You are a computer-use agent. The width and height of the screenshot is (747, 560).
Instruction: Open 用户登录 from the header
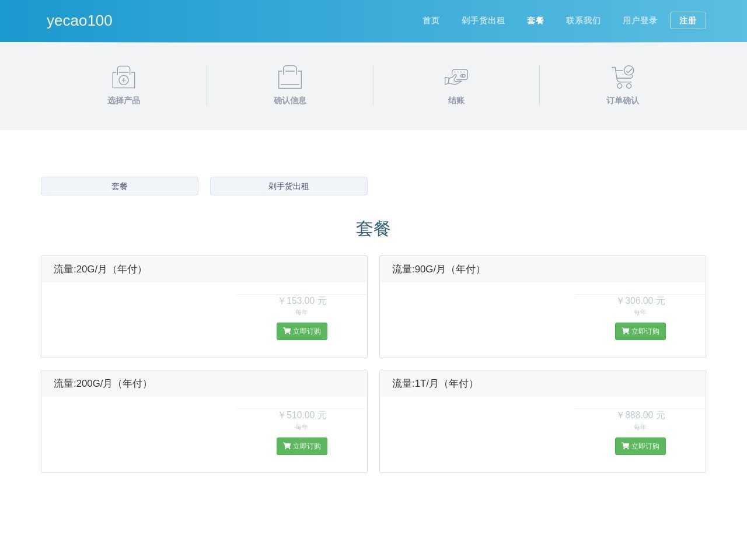point(640,20)
